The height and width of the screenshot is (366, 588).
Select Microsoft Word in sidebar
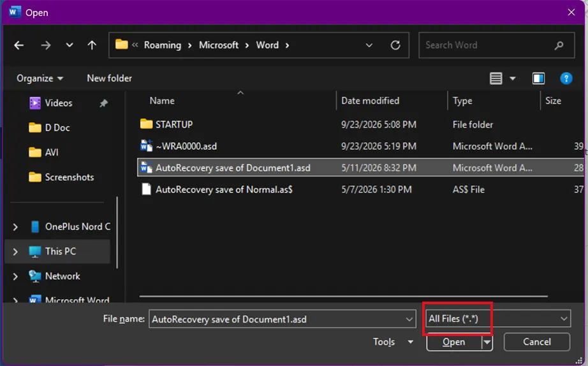pyautogui.click(x=77, y=300)
